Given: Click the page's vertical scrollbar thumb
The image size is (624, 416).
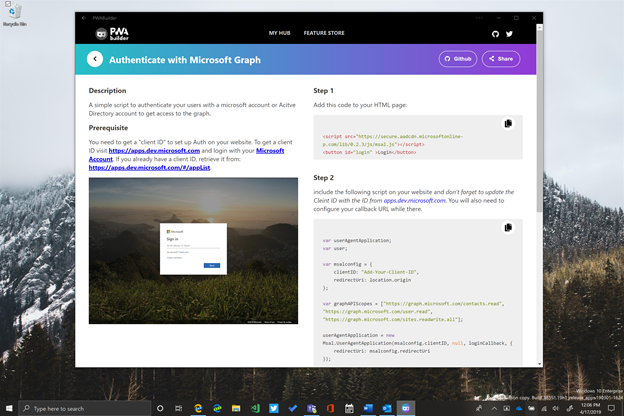Looking at the screenshot, I should [540, 119].
